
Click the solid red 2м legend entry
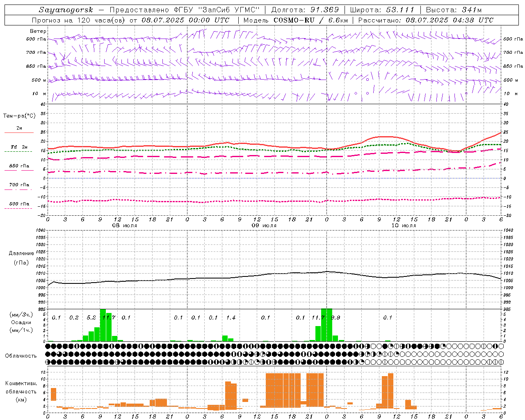point(19,130)
